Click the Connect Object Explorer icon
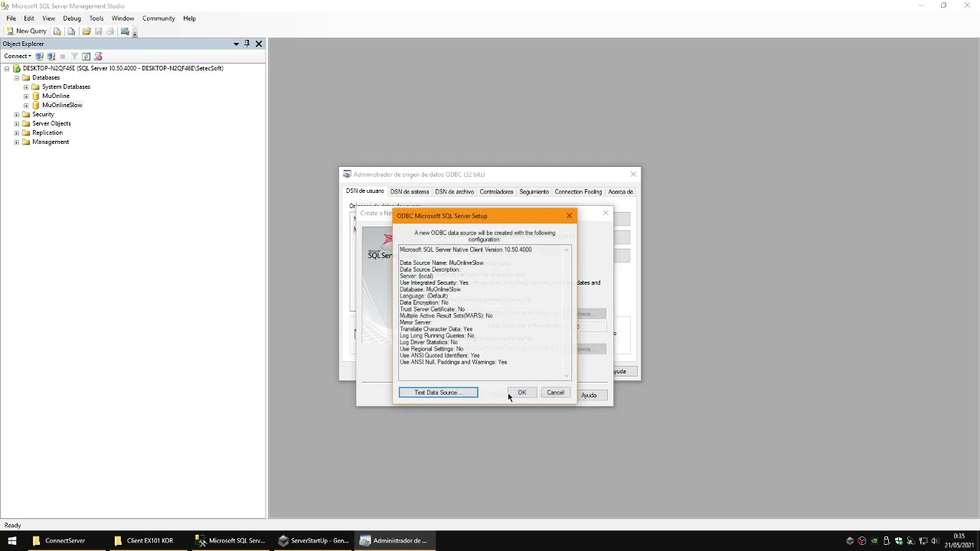The height and width of the screenshot is (551, 980). point(40,56)
